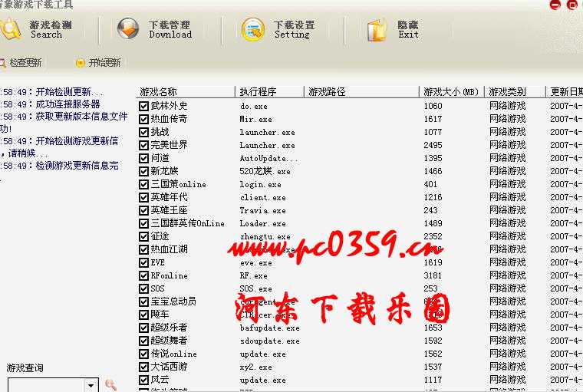Select the 超级舞者 game name

click(170, 341)
